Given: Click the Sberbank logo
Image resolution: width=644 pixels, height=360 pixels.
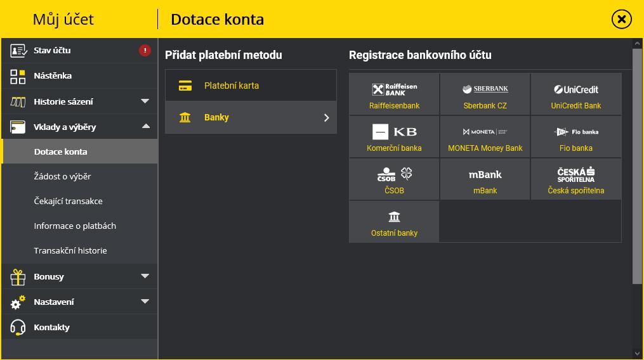Looking at the screenshot, I should tap(485, 89).
